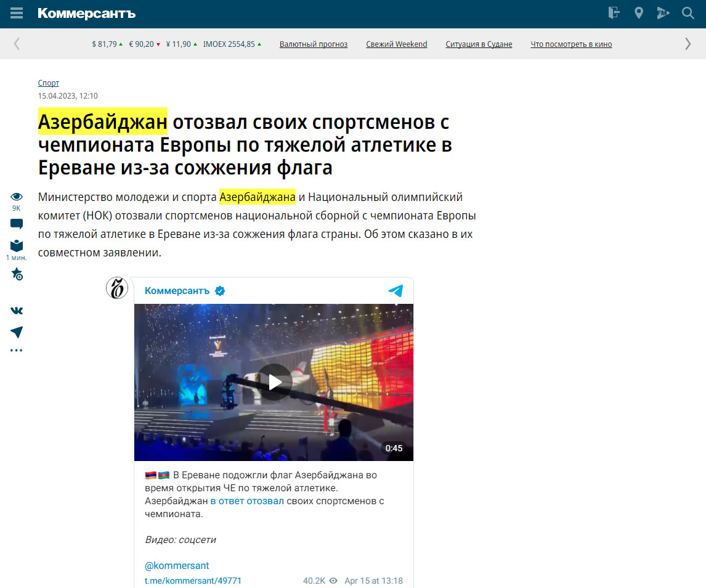The image size is (706, 588).
Task: Open site search with magnifier icon
Action: pos(688,13)
